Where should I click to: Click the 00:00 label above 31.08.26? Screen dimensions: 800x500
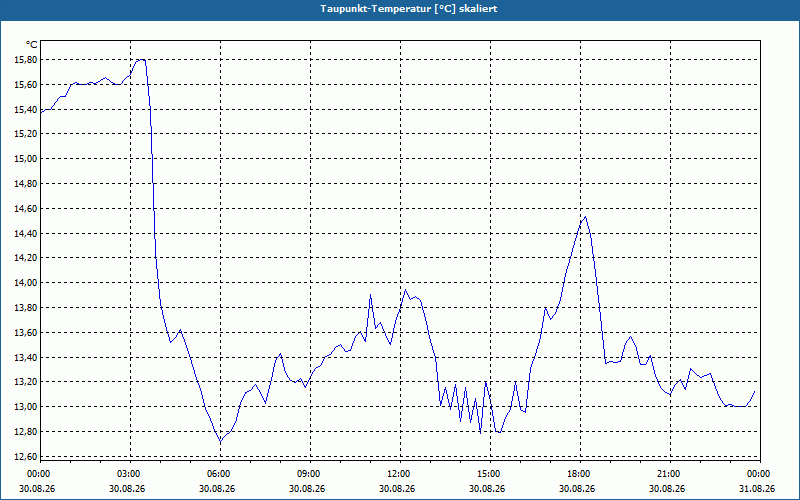click(x=757, y=474)
